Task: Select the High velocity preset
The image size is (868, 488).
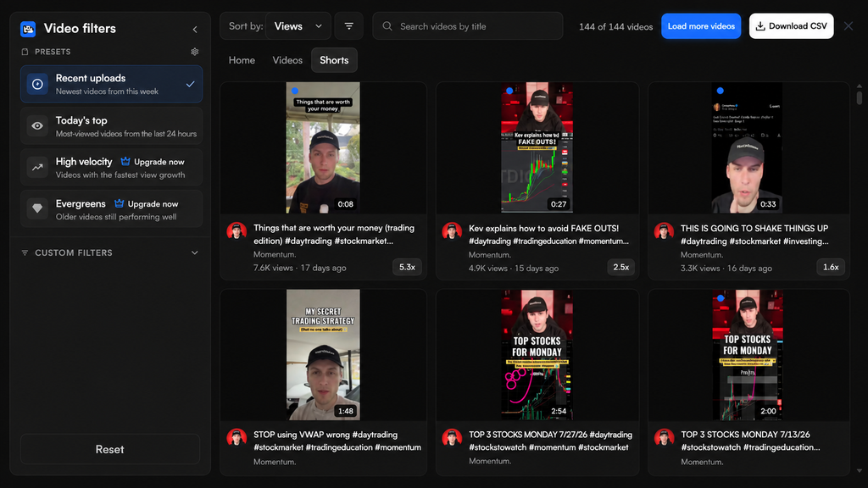Action: 111,168
